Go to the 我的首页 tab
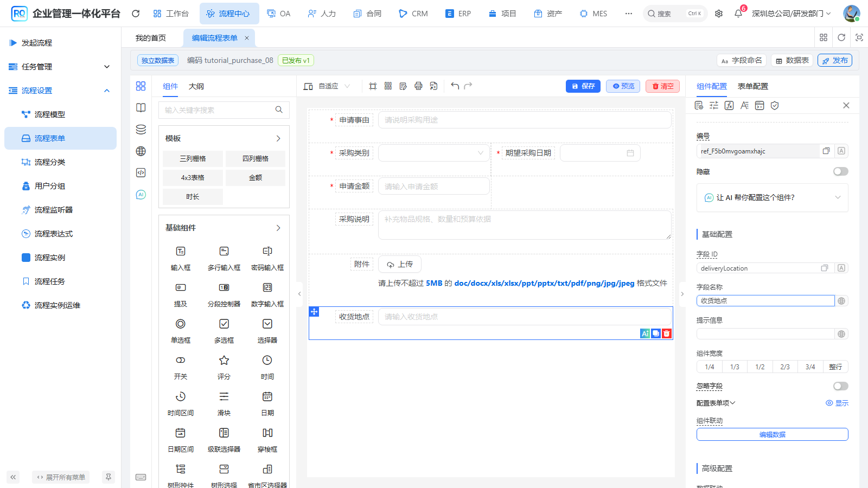Screen dimensions: 868x488 pyautogui.click(x=151, y=38)
